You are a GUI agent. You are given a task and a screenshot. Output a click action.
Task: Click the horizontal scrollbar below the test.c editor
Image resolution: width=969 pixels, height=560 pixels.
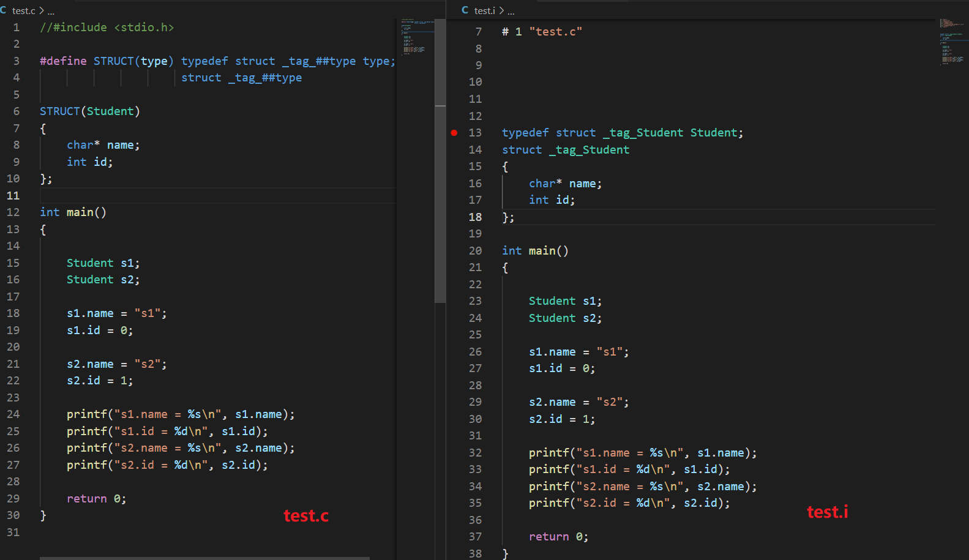point(204,558)
